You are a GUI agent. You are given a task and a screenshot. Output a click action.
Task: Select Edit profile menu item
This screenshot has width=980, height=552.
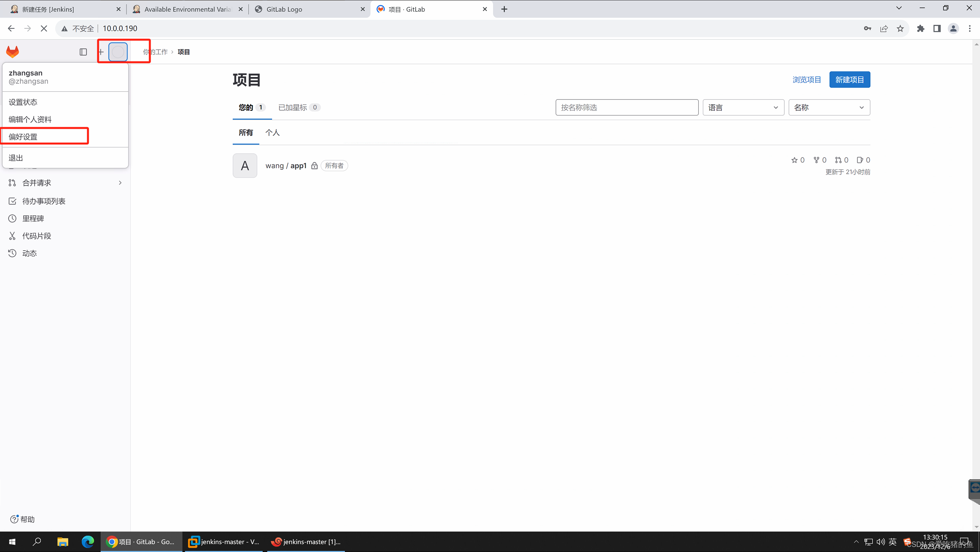click(x=65, y=119)
